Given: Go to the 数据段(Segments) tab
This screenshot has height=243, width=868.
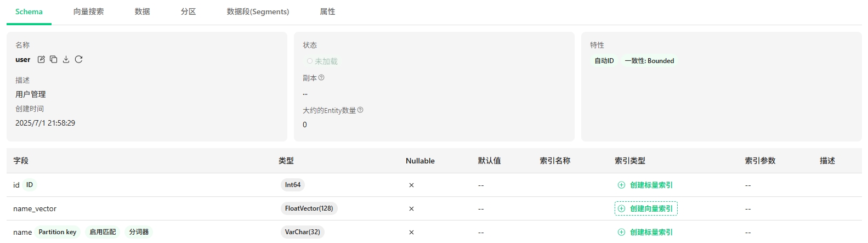Looking at the screenshot, I should 258,12.
